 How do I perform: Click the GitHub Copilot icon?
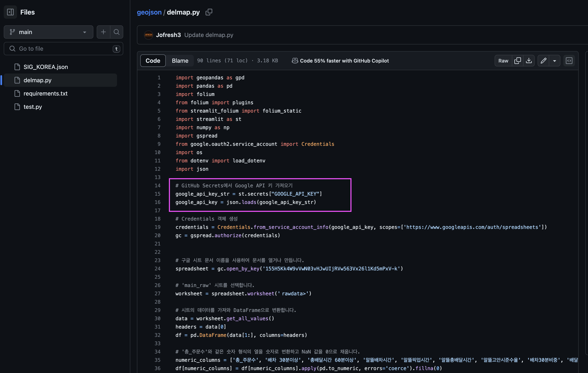295,61
